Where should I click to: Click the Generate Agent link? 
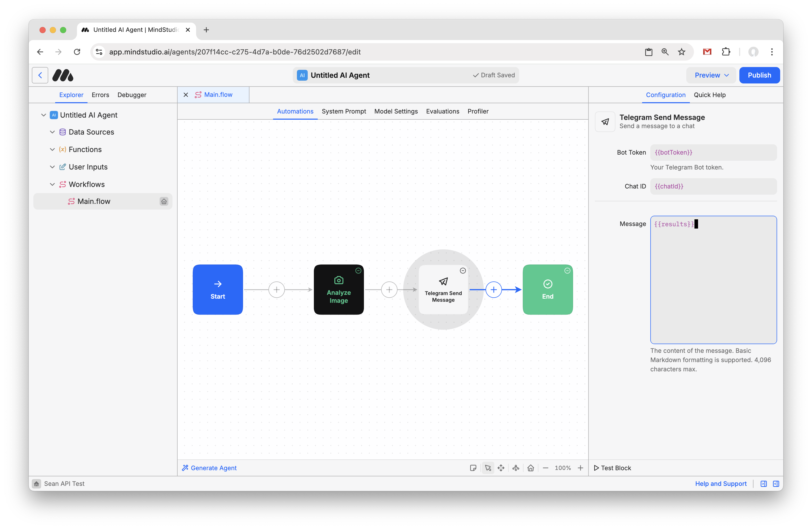209,468
